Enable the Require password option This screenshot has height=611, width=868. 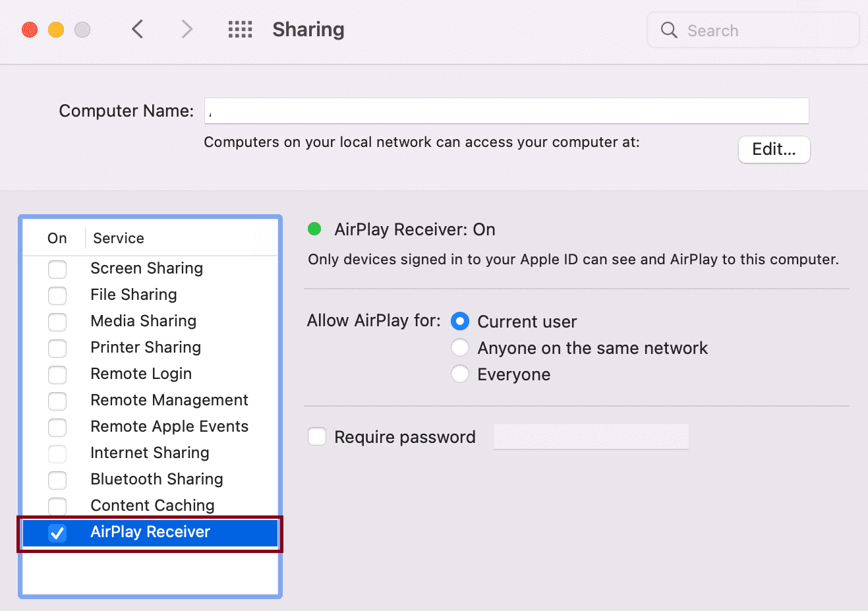317,436
